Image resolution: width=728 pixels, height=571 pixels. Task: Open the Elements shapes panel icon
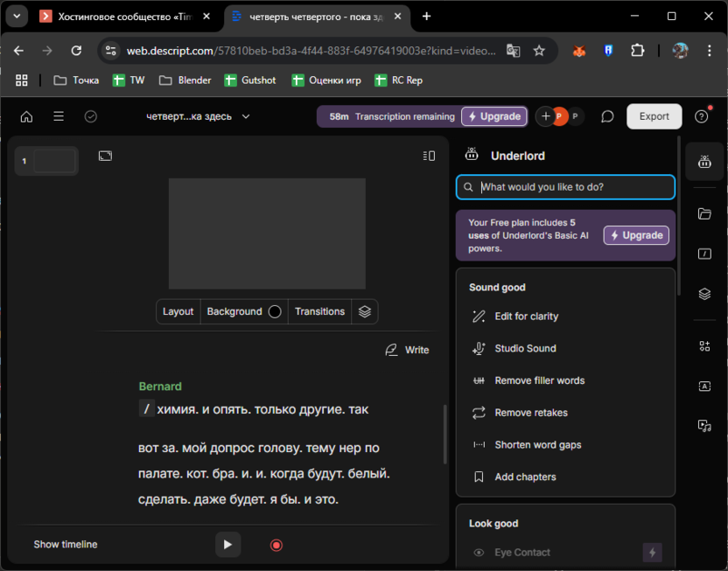[x=704, y=346]
